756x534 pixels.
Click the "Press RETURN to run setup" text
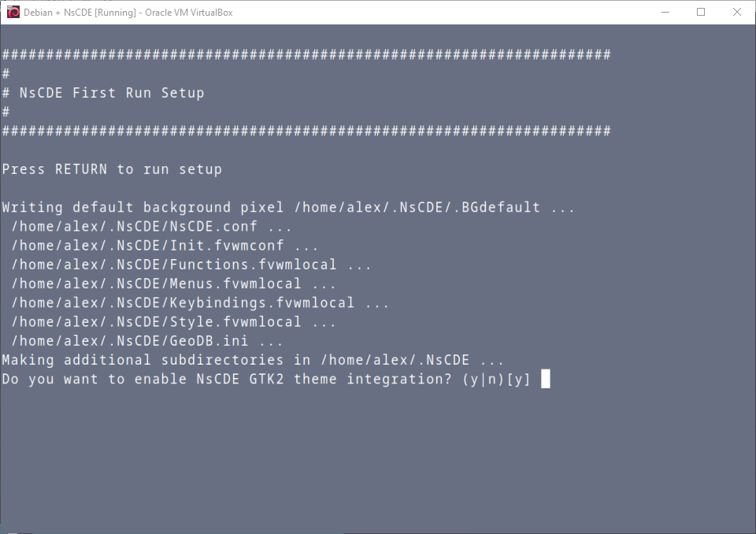(110, 169)
